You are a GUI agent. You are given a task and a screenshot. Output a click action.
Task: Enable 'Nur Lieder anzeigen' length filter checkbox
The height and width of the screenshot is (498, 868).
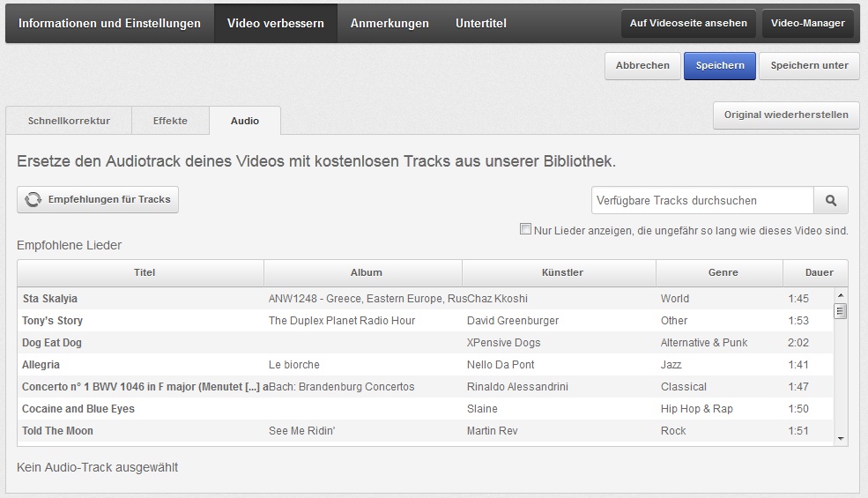pos(525,229)
